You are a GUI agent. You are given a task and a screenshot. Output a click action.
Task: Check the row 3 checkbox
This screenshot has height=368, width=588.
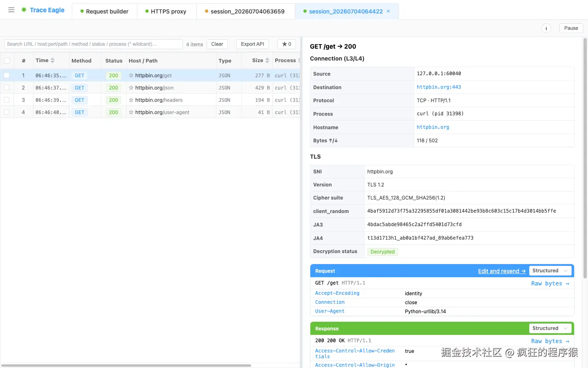(x=7, y=100)
